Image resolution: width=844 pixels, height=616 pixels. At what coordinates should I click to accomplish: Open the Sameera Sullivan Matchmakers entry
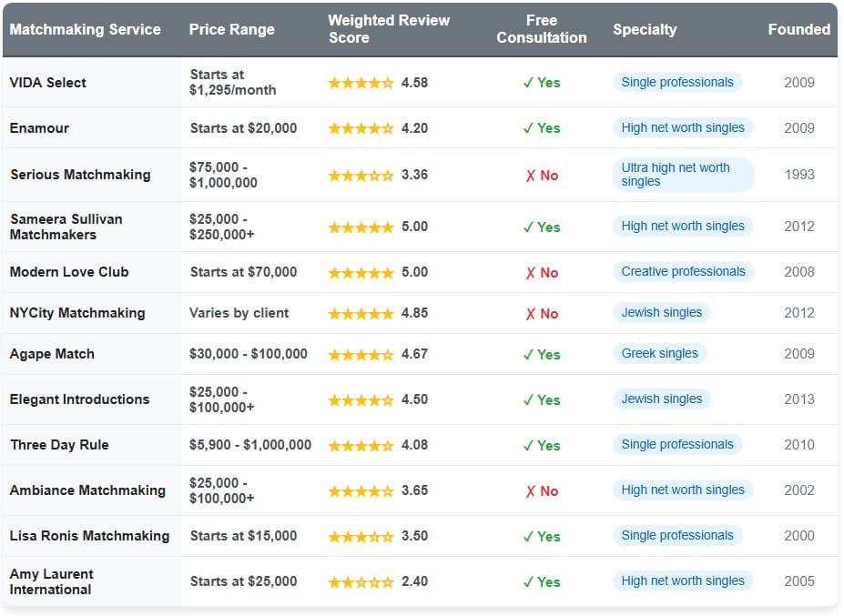point(66,227)
